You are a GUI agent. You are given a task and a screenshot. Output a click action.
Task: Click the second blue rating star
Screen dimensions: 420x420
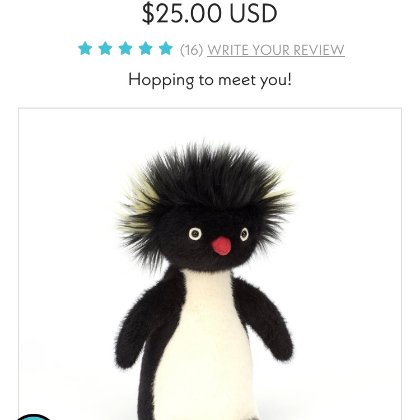(x=105, y=49)
